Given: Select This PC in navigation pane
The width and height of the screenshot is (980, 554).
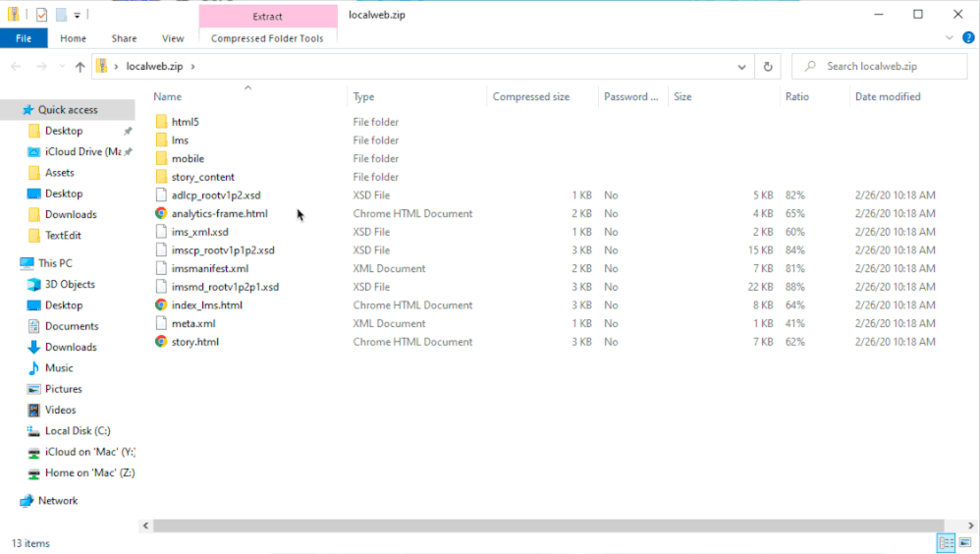Looking at the screenshot, I should [x=55, y=263].
